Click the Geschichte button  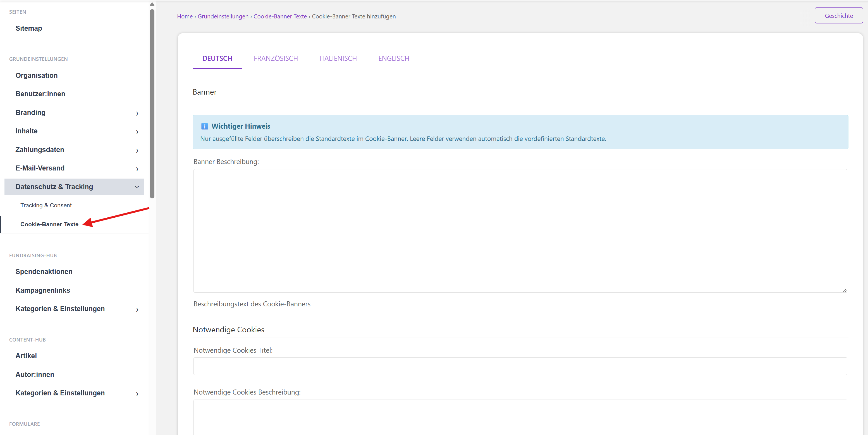click(838, 16)
